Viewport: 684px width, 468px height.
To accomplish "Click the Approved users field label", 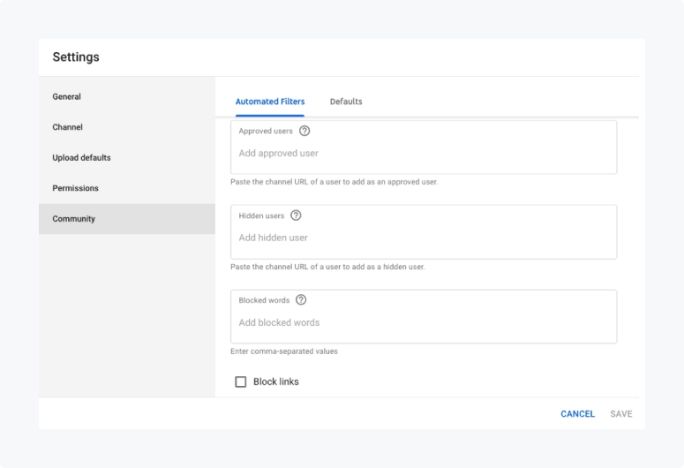I will [x=266, y=131].
